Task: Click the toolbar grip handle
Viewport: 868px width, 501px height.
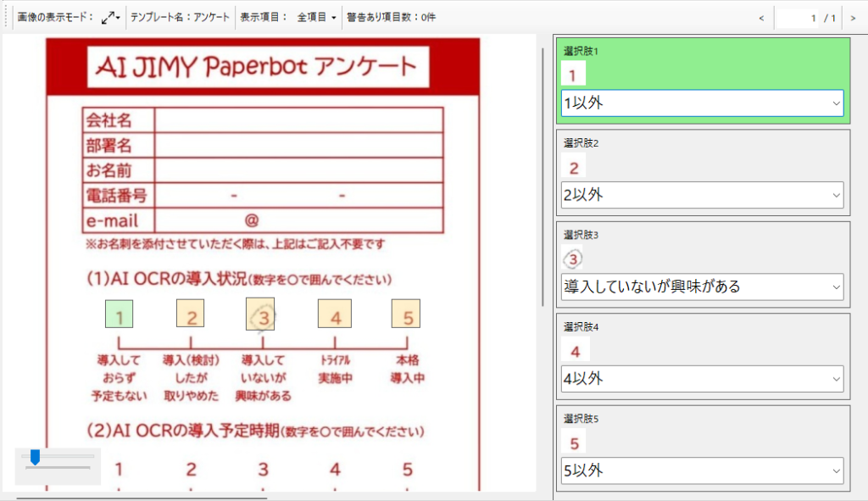Action: [x=6, y=17]
